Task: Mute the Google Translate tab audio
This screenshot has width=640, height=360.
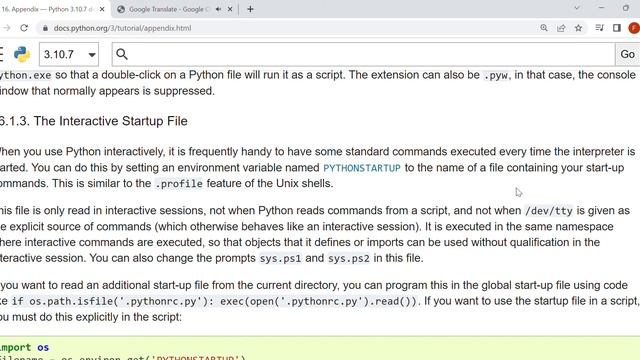Action: click(218, 9)
